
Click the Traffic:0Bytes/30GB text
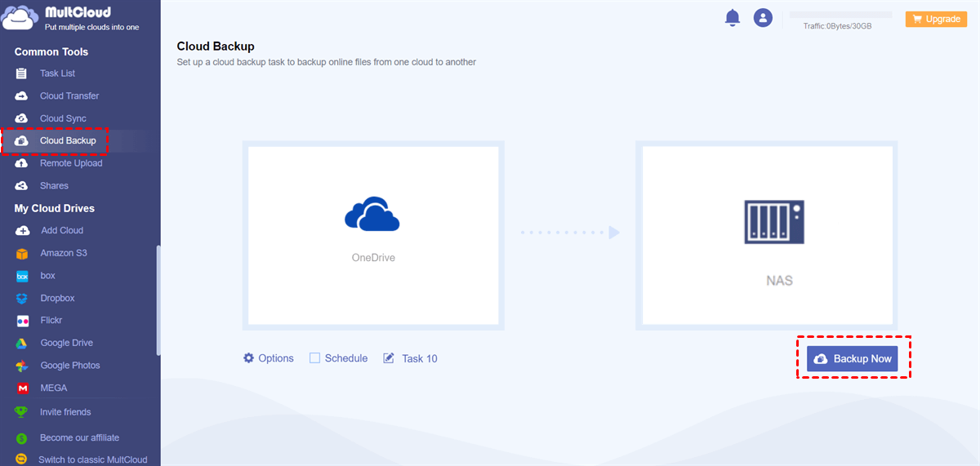(x=837, y=26)
